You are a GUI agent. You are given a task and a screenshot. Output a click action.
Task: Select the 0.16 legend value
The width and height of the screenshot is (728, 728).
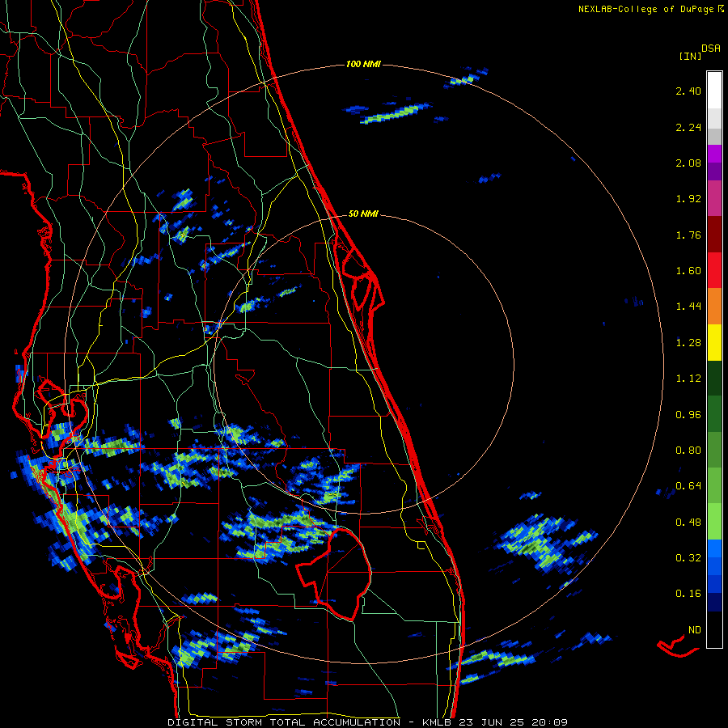click(688, 594)
